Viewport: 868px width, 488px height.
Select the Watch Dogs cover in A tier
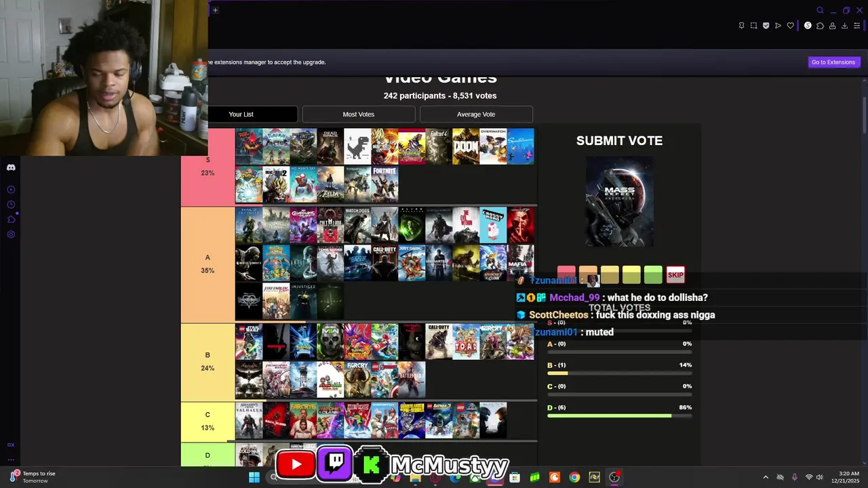(357, 225)
